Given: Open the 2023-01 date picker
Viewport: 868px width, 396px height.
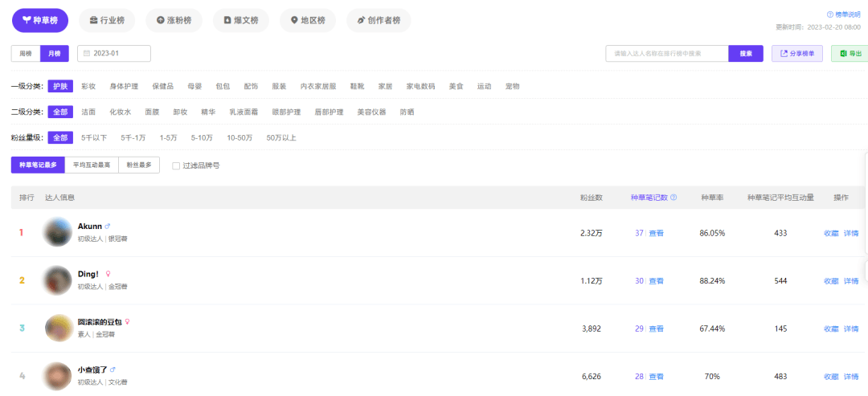Looking at the screenshot, I should (114, 54).
